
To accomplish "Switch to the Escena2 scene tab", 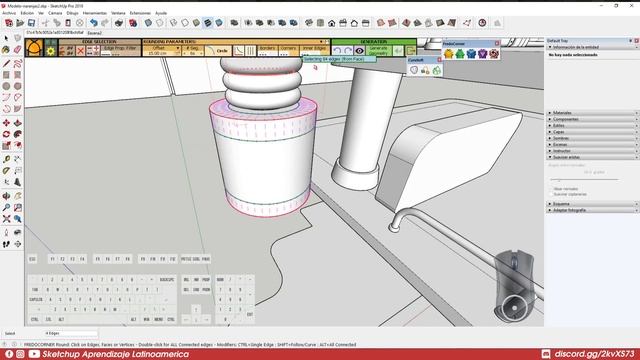I will click(x=95, y=33).
